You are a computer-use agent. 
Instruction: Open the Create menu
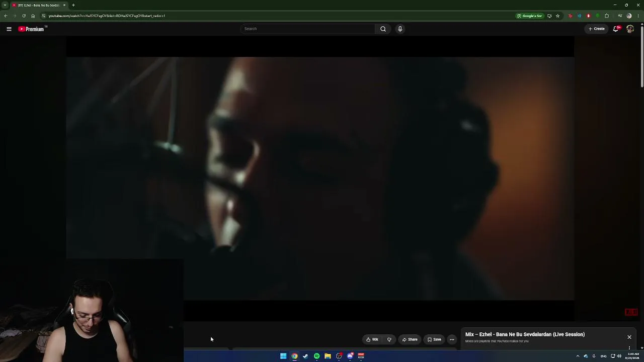pyautogui.click(x=597, y=29)
